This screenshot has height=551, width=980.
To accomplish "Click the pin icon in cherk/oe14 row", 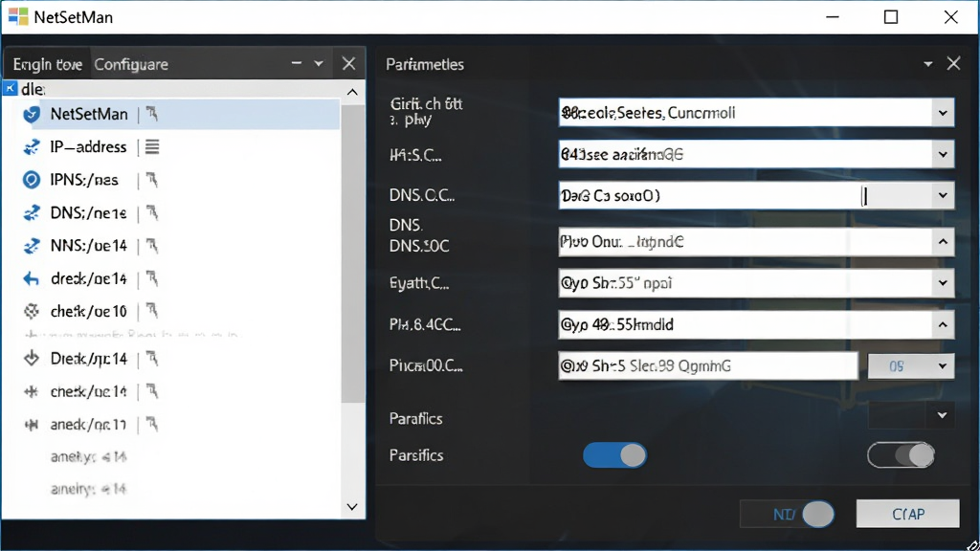I will (x=152, y=391).
